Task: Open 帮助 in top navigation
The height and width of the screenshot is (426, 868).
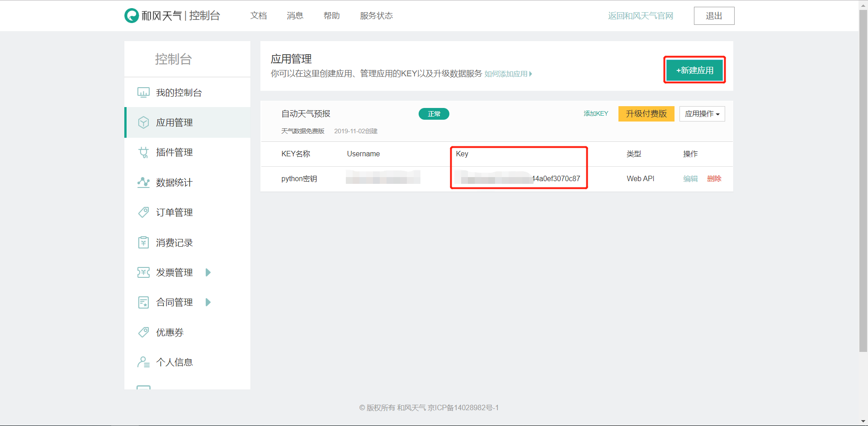Action: [x=331, y=16]
